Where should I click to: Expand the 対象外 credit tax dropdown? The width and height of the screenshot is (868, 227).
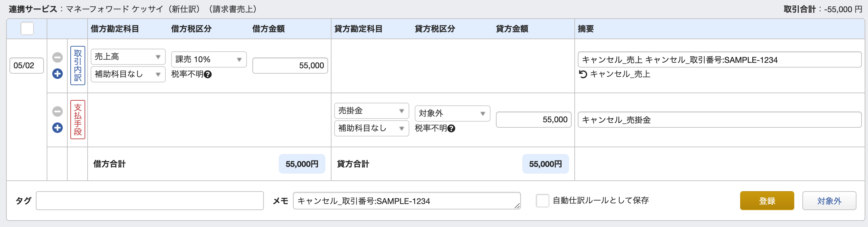452,113
